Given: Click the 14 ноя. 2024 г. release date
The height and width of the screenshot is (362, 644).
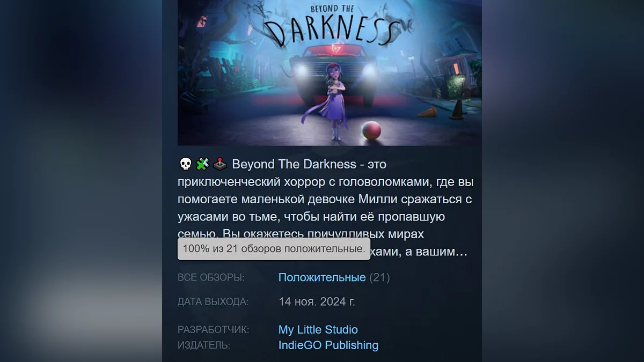Looking at the screenshot, I should tap(317, 301).
